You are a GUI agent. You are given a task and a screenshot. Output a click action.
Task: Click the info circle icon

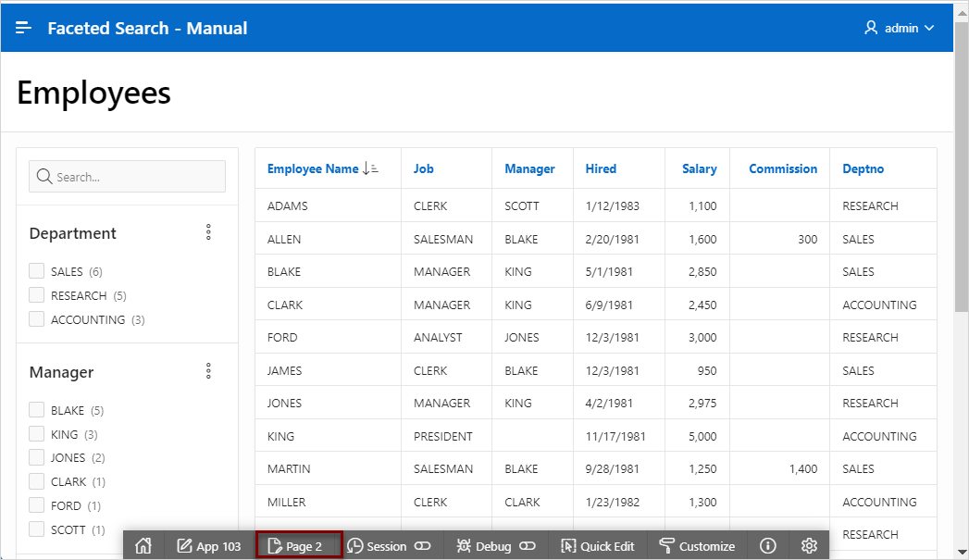tap(767, 546)
